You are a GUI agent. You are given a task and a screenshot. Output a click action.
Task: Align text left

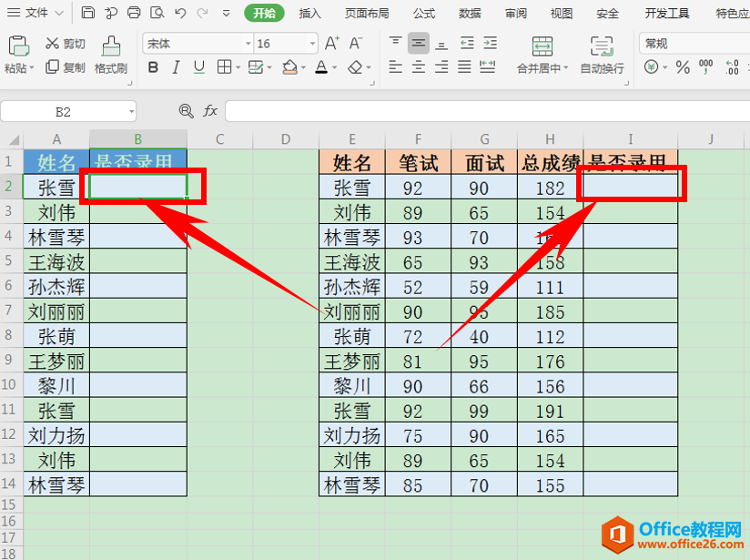click(x=395, y=66)
